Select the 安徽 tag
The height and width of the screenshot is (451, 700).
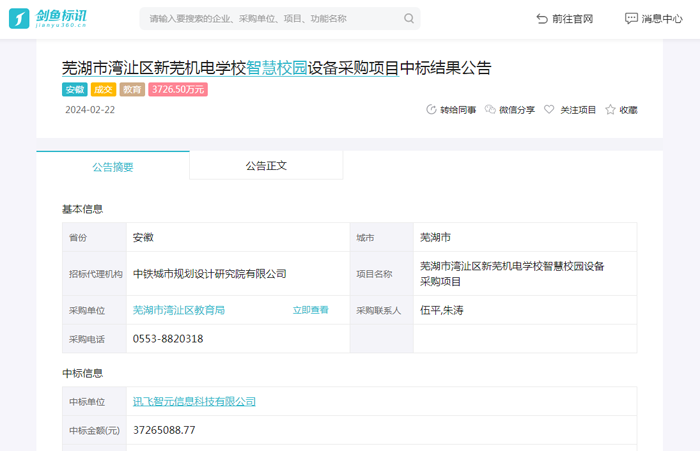pyautogui.click(x=75, y=89)
